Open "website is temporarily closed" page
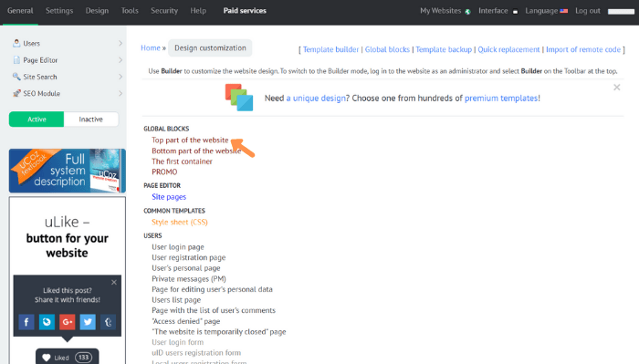The image size is (639, 364). pos(219,331)
